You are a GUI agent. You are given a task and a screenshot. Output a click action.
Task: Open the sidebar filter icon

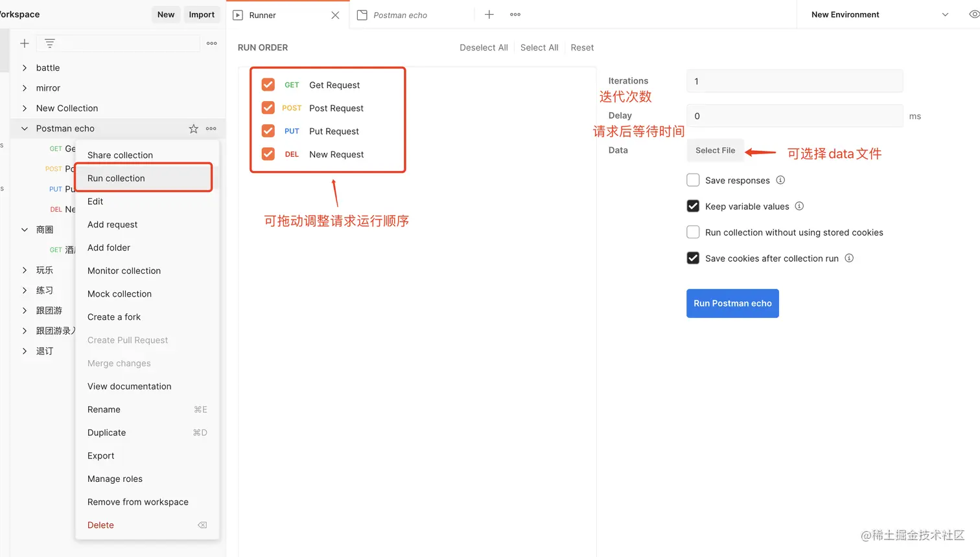pos(50,43)
